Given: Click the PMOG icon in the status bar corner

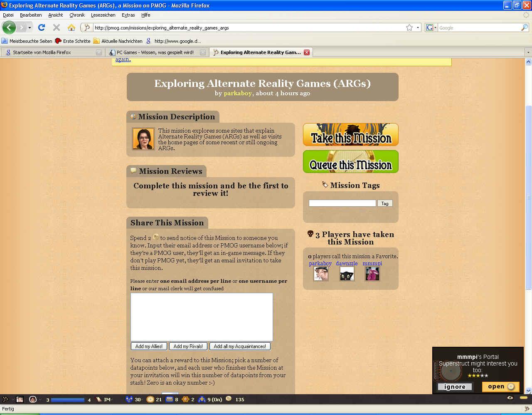Looking at the screenshot, I should 527,409.
